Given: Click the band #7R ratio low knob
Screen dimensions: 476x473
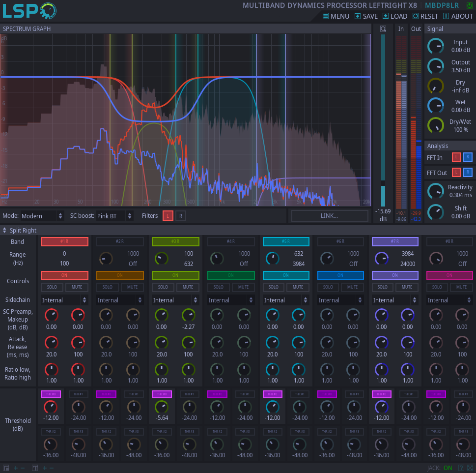Looking at the screenshot, I should tap(382, 369).
